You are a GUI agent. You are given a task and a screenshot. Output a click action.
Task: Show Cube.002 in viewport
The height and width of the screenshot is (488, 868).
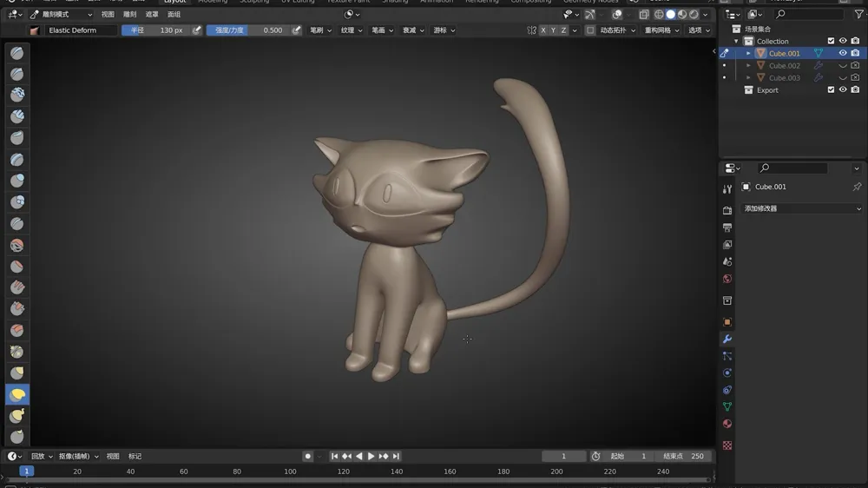pos(843,65)
